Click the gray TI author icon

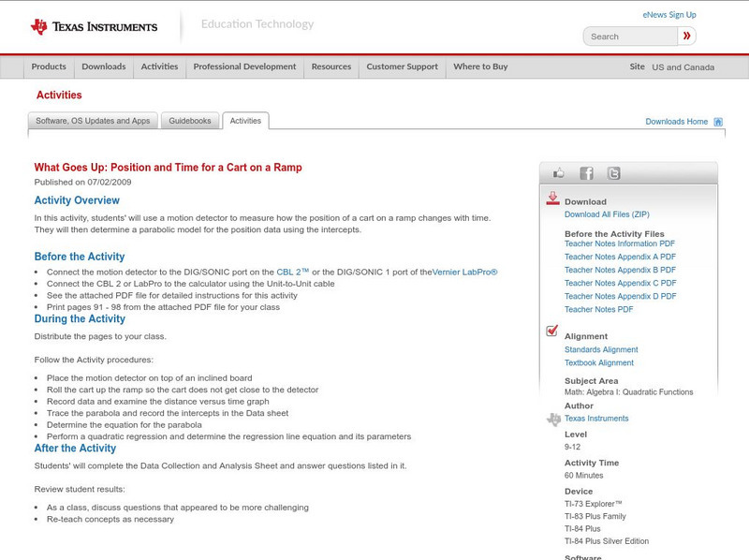click(x=553, y=419)
